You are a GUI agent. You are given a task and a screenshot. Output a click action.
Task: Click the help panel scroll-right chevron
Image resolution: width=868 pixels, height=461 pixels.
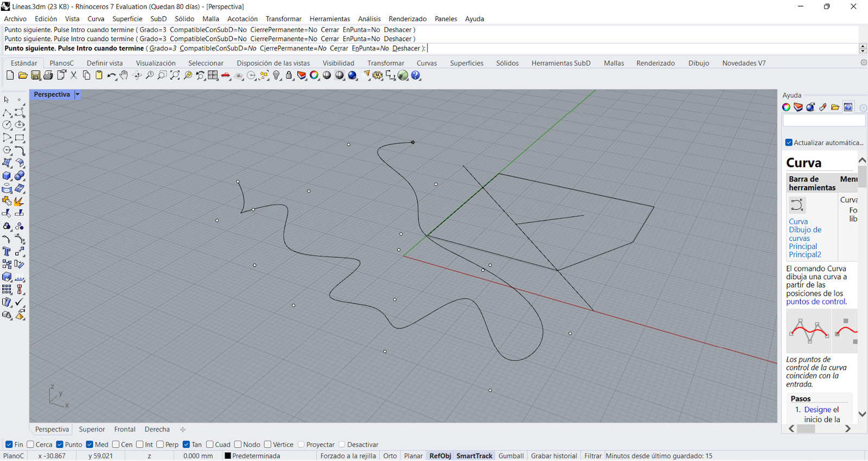(848, 428)
